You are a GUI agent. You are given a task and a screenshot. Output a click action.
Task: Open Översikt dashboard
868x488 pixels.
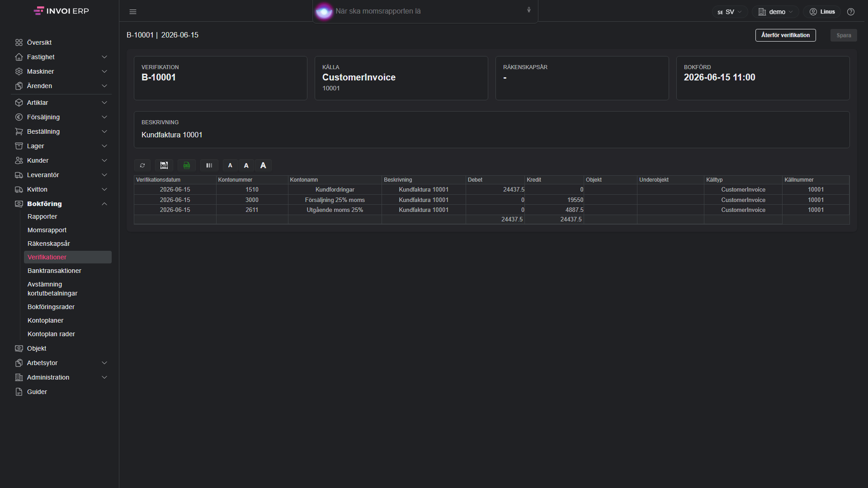[39, 42]
